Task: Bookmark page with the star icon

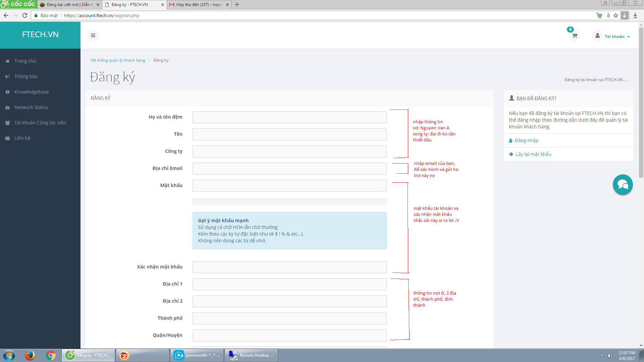Action: [x=616, y=15]
